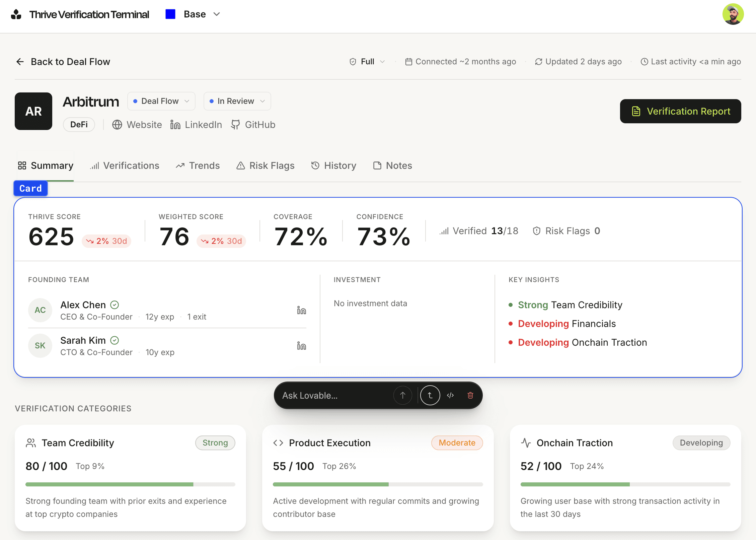Click the Product Execution progress bar
The width and height of the screenshot is (756, 540).
378,484
